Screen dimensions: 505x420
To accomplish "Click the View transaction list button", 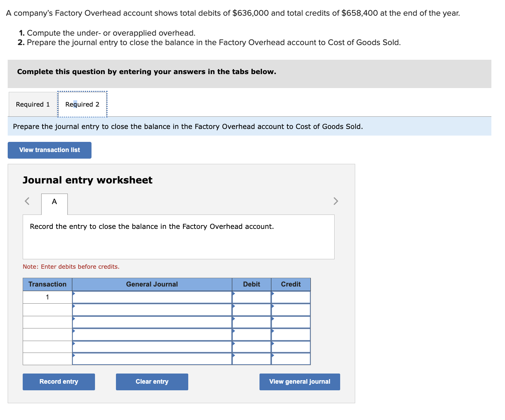I will point(49,150).
